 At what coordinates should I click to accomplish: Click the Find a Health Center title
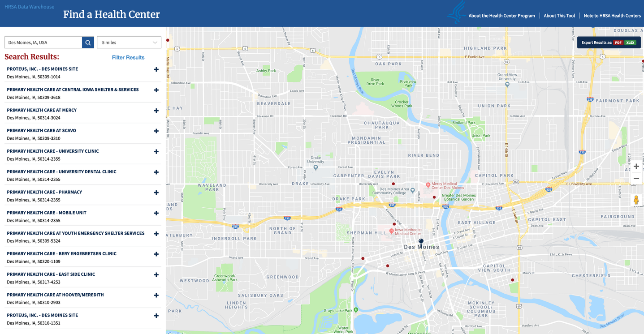tap(111, 14)
